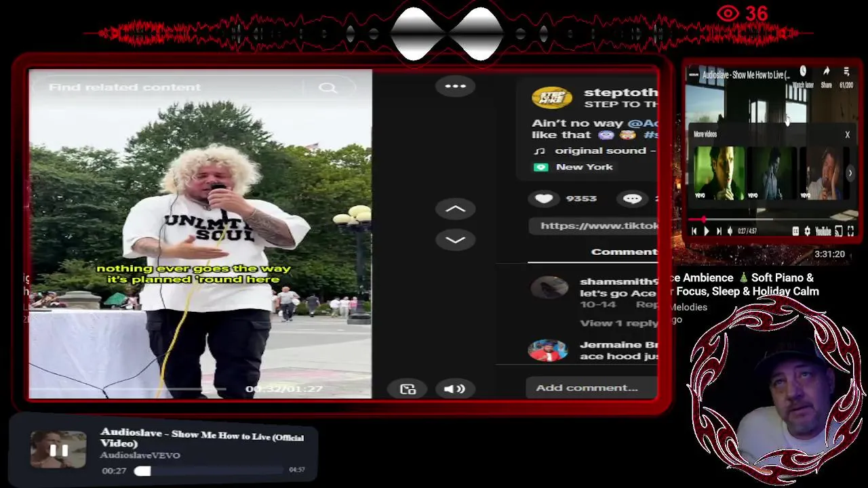
Task: Toggle YouTube closed captions
Action: tap(795, 231)
